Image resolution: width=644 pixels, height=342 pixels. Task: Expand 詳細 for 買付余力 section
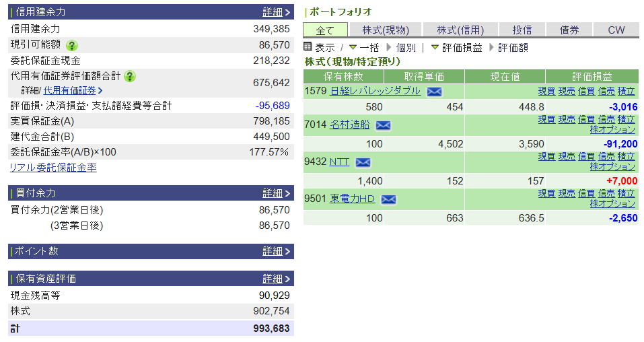pyautogui.click(x=277, y=193)
